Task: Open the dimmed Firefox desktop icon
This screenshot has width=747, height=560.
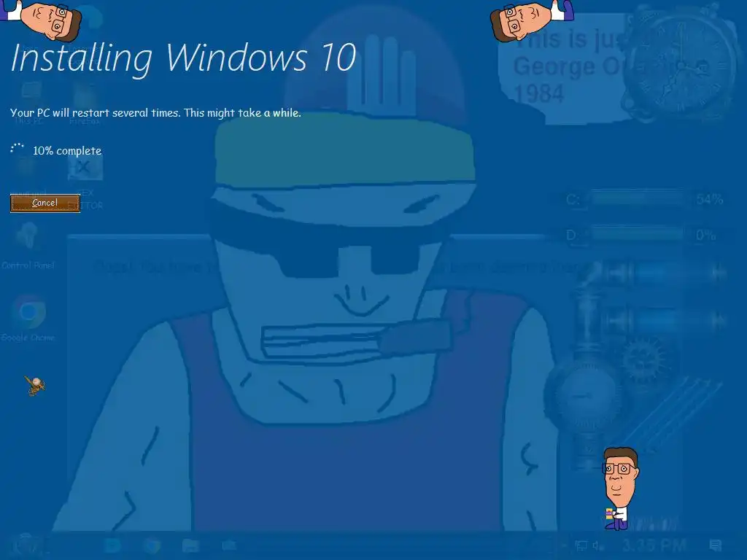Action: [85, 102]
